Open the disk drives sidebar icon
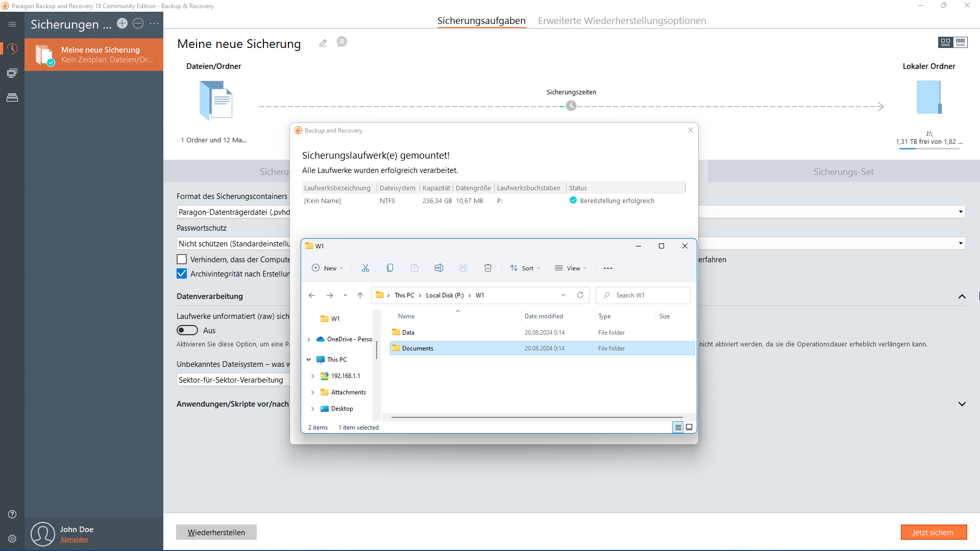The height and width of the screenshot is (551, 980). click(12, 97)
